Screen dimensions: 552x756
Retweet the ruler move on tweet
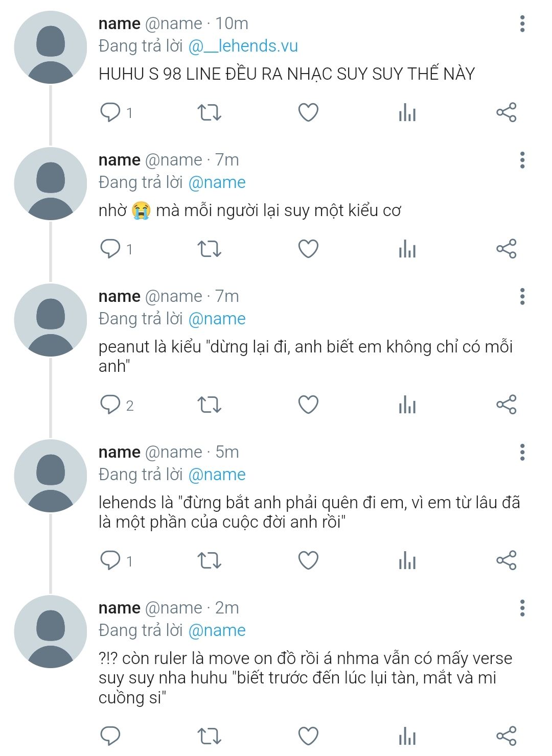(x=209, y=736)
